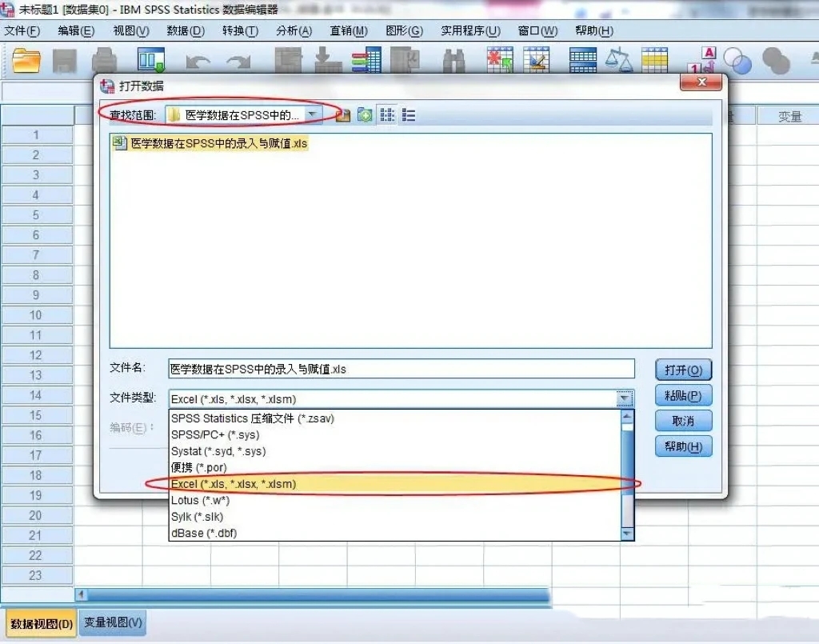Select row header 23 in data grid
This screenshot has width=819, height=644.
[36, 575]
